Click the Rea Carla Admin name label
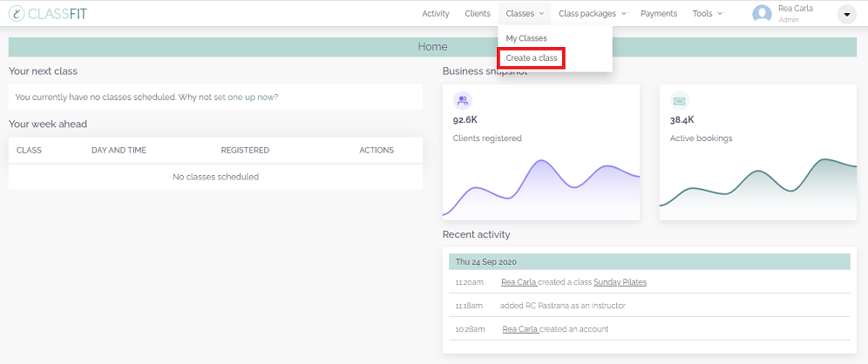The width and height of the screenshot is (868, 364). pyautogui.click(x=796, y=14)
